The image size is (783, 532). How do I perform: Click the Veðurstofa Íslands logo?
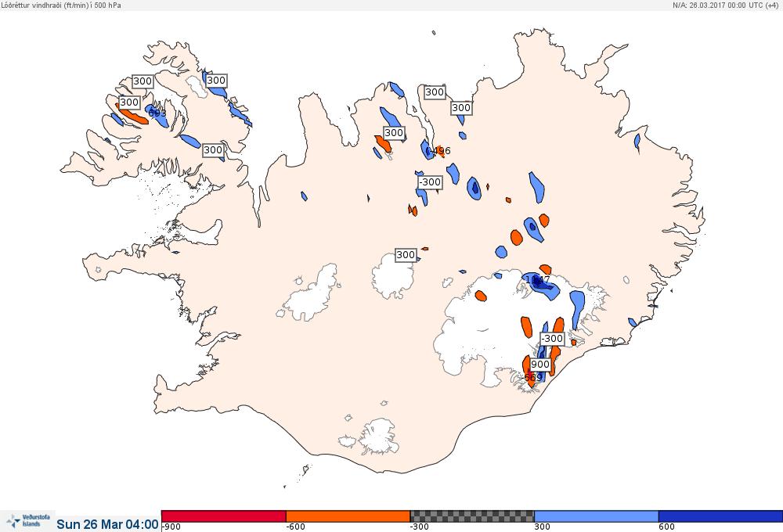[x=27, y=521]
